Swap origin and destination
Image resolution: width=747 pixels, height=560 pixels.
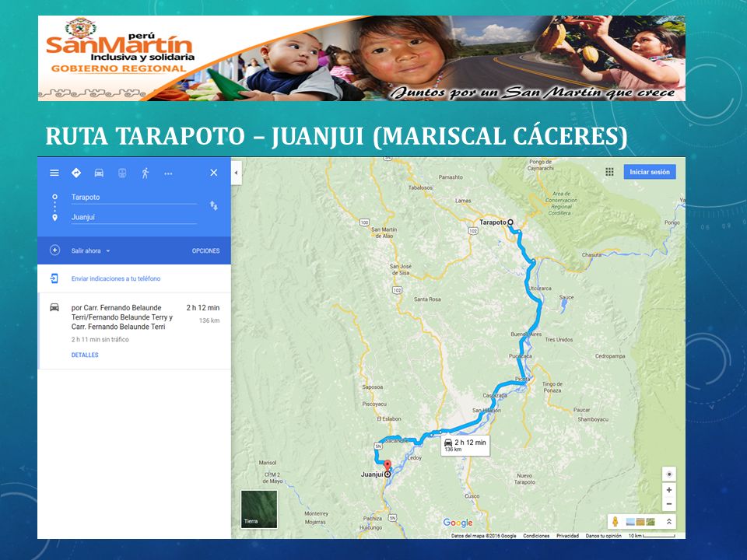(214, 205)
